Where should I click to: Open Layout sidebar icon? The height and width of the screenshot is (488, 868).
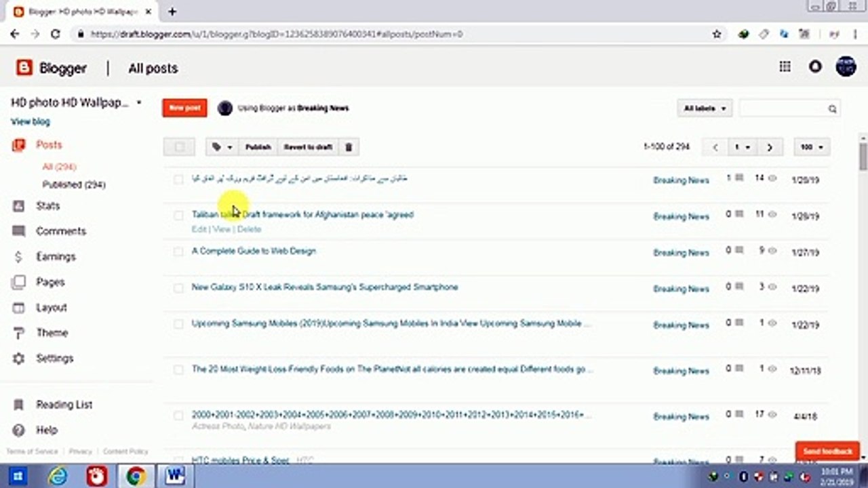[19, 308]
